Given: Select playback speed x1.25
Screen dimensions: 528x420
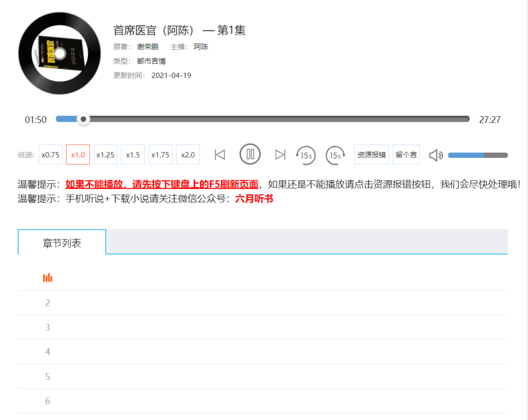Looking at the screenshot, I should [x=105, y=154].
